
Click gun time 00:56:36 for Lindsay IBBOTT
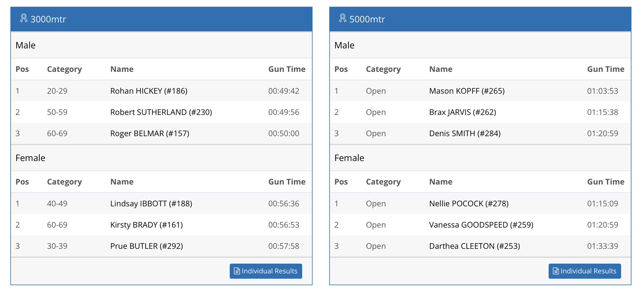(284, 204)
